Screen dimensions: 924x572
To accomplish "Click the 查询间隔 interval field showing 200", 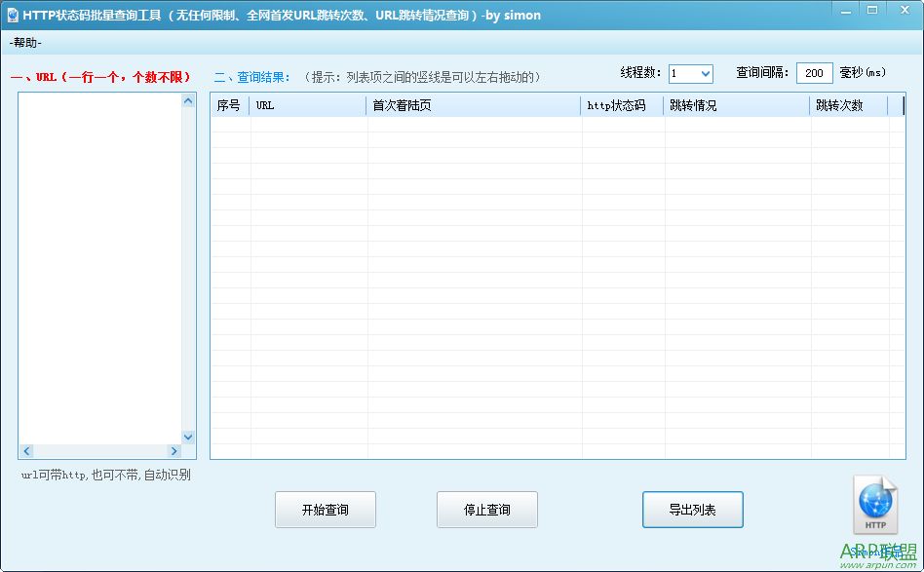I will point(814,73).
